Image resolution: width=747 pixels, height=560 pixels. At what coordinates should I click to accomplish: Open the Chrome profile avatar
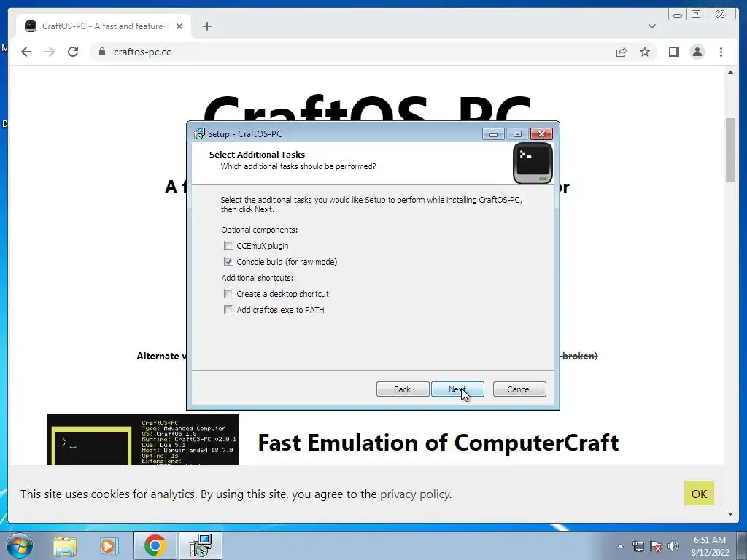[697, 52]
